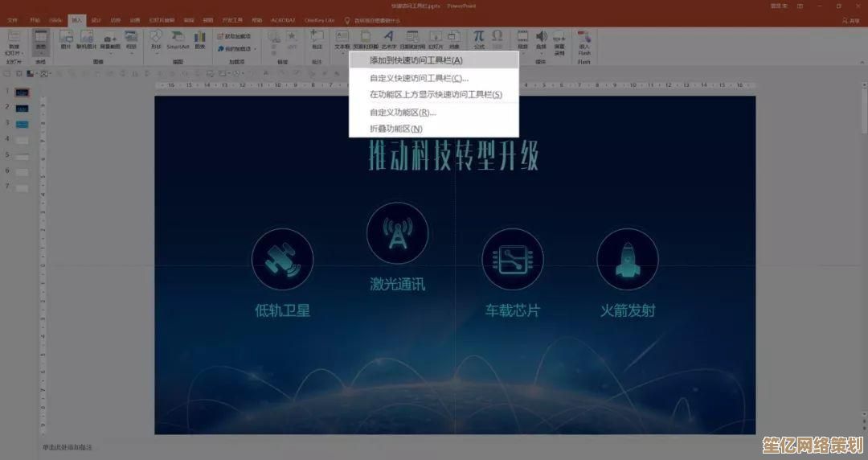Click the Video (视频) icon in ribbon
This screenshot has width=868, height=460.
pyautogui.click(x=522, y=39)
